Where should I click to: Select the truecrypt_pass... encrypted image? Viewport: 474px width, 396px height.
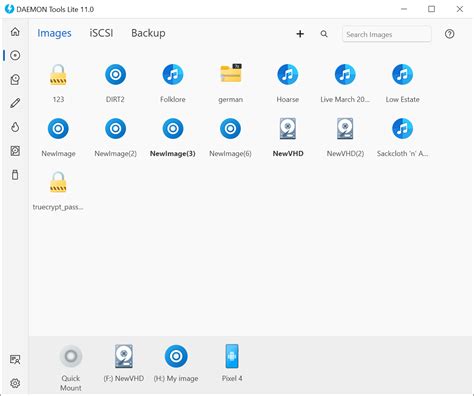58,191
